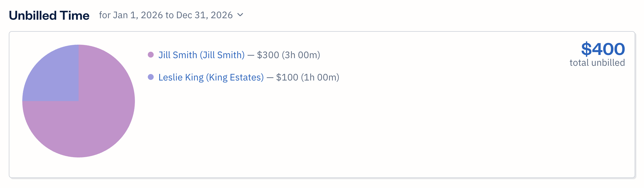
Task: Select the blue legend dot for Leslie King
Action: tap(150, 77)
